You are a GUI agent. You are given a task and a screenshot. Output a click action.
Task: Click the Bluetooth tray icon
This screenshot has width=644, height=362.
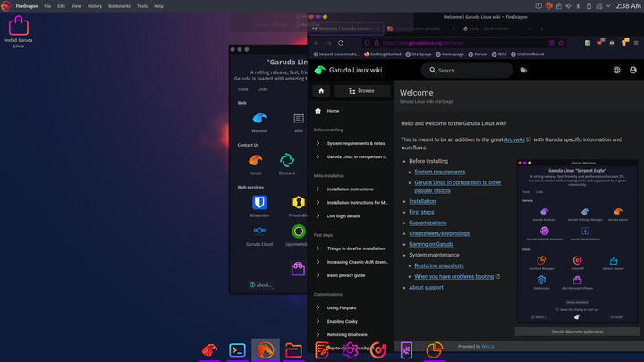pyautogui.click(x=578, y=5)
